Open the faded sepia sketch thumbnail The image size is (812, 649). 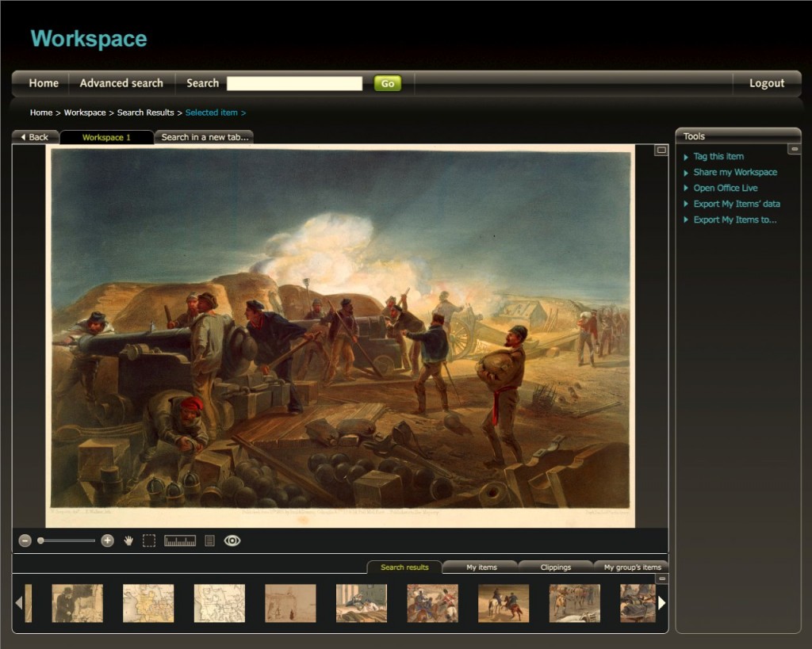pyautogui.click(x=290, y=604)
